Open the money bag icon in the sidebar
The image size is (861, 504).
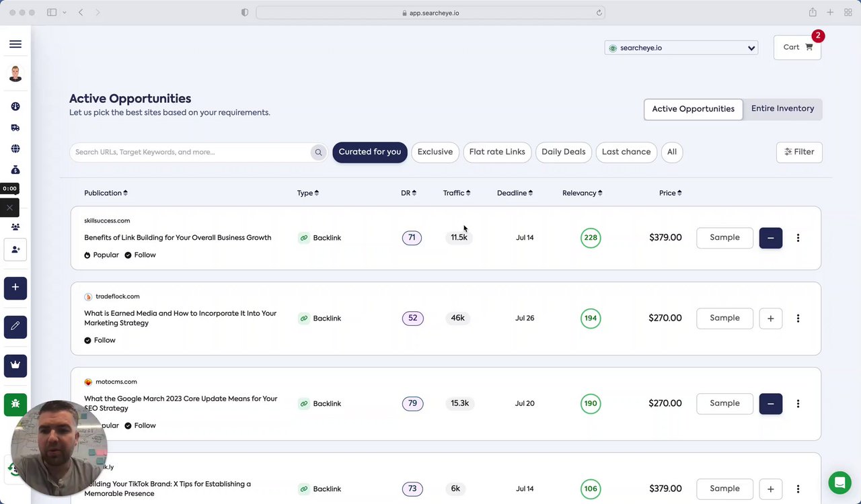(x=15, y=170)
